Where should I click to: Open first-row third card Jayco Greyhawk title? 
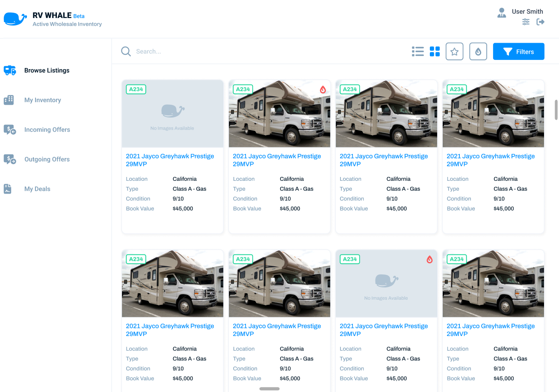pyautogui.click(x=384, y=160)
